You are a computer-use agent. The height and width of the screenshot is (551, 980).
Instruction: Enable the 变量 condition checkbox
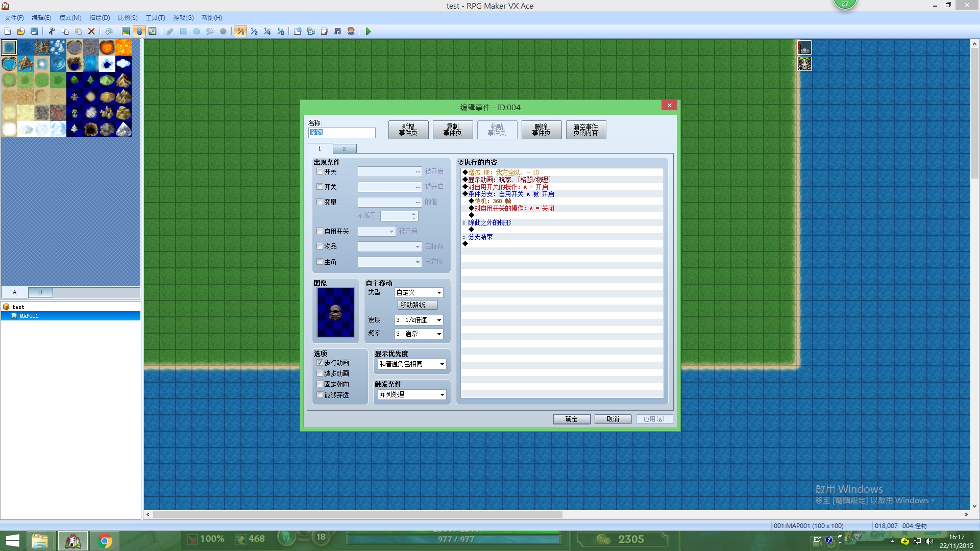coord(320,202)
